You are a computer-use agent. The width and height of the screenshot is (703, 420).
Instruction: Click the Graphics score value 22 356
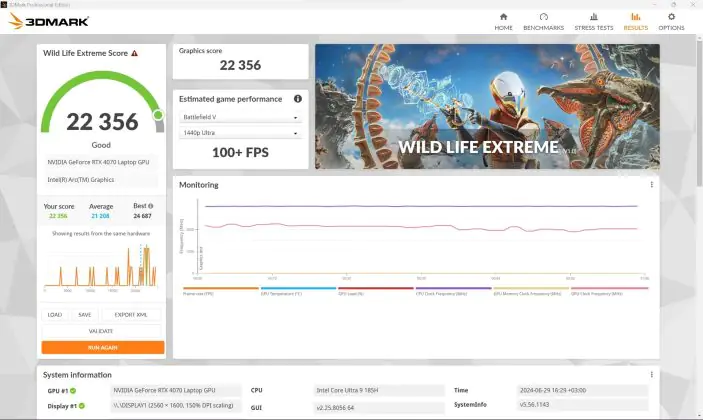[240, 65]
